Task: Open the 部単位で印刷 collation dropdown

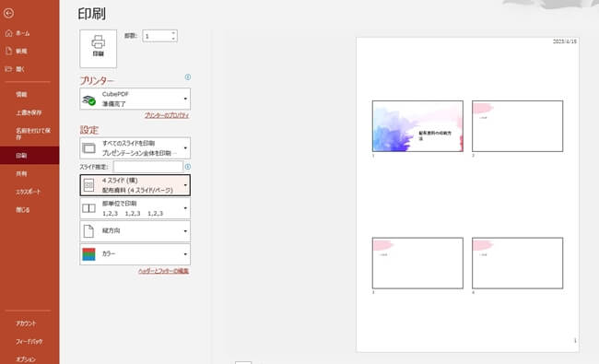Action: coord(135,208)
